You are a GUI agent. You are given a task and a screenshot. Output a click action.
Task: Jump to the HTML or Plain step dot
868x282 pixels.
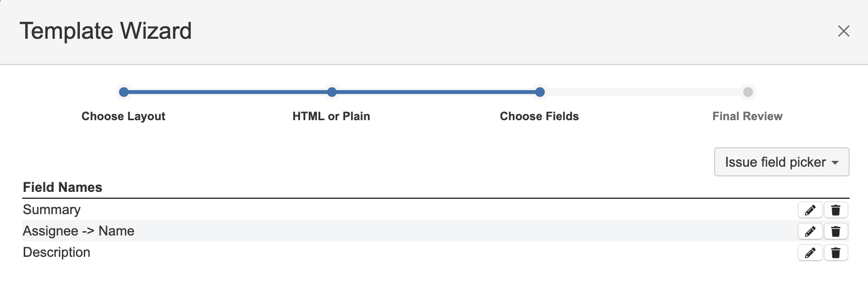[331, 92]
